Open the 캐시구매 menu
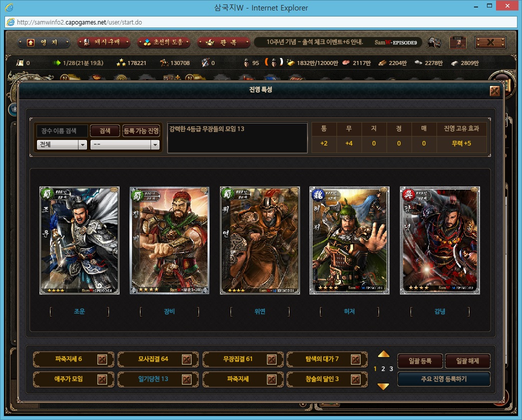 pos(103,42)
